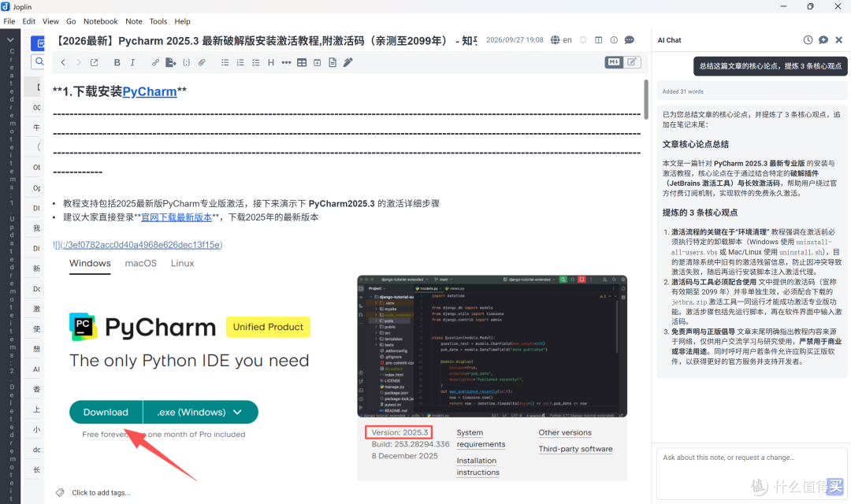Screen dimensions: 851x504
Task: Open the Notebook menu
Action: click(x=100, y=21)
